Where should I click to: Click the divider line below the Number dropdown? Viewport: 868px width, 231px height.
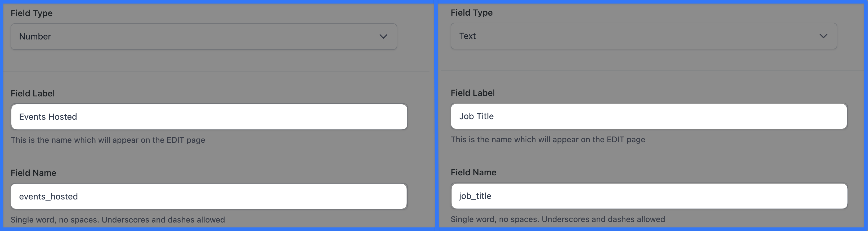(216, 71)
